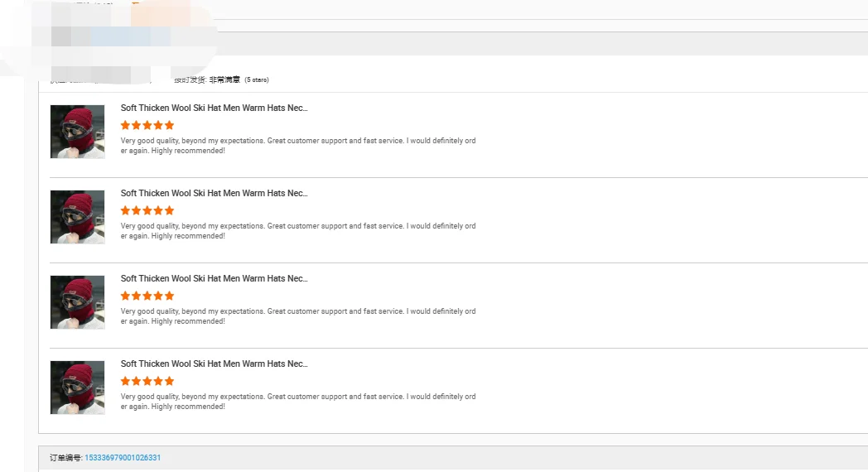
Task: Open the fourth review's hat product thumbnail
Action: pos(77,388)
